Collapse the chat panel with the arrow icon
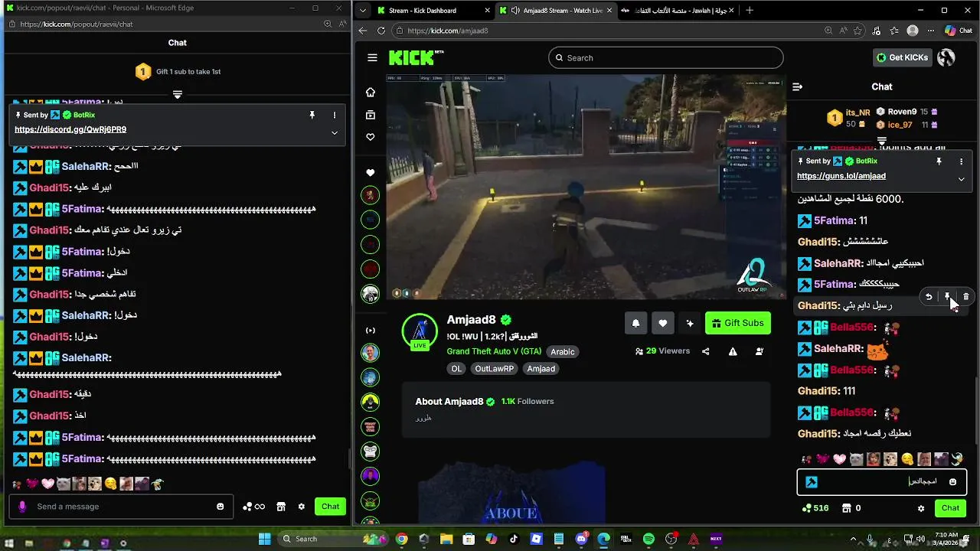The image size is (980, 551). [797, 86]
